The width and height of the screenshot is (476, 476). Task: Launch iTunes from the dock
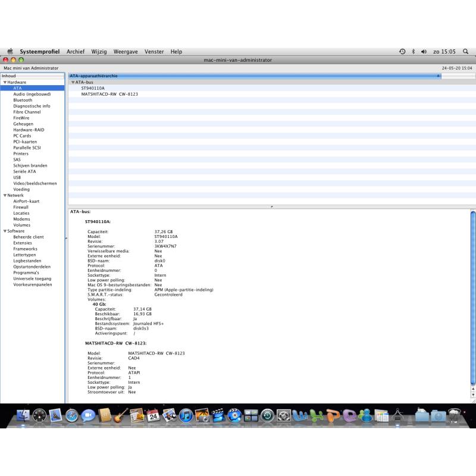tap(186, 415)
